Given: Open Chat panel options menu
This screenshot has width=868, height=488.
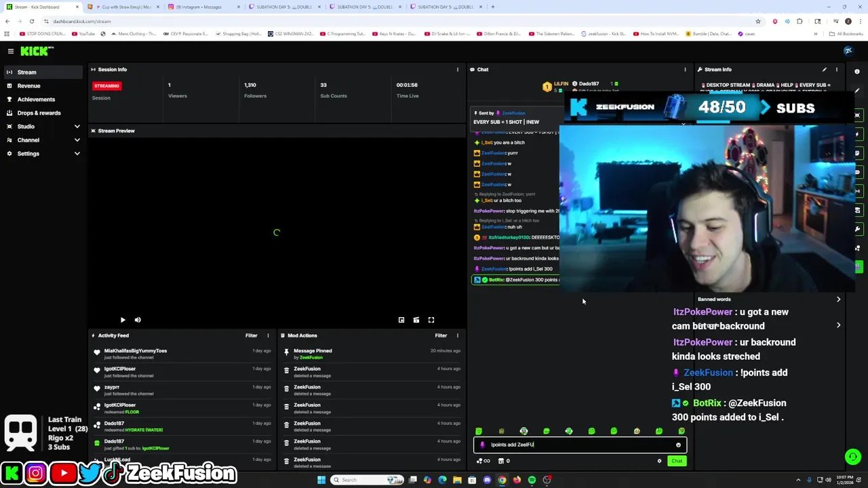Looking at the screenshot, I should point(685,69).
